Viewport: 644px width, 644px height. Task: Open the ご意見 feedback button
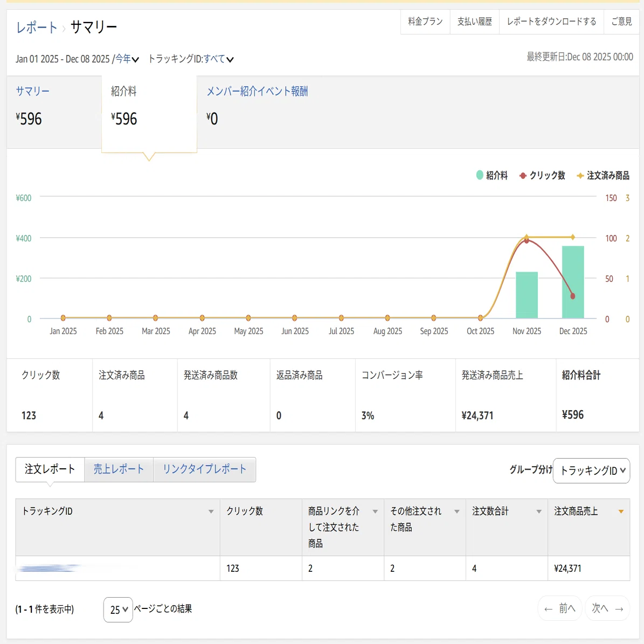tap(621, 22)
